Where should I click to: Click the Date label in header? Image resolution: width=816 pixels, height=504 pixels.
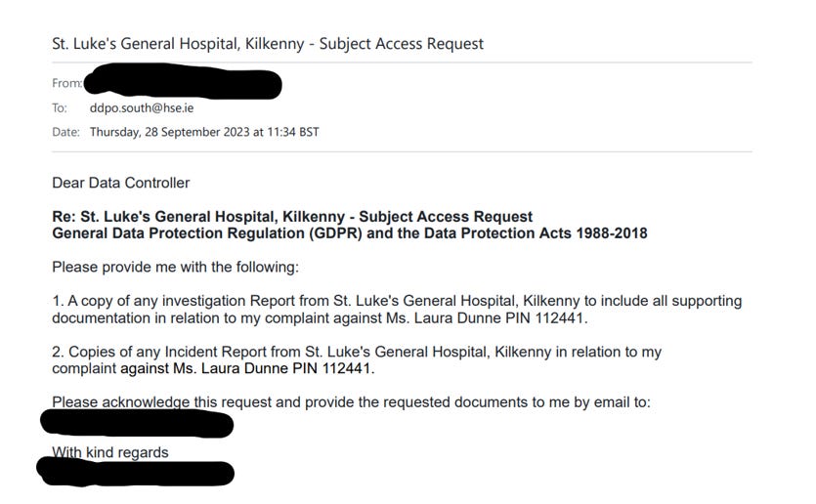(66, 132)
